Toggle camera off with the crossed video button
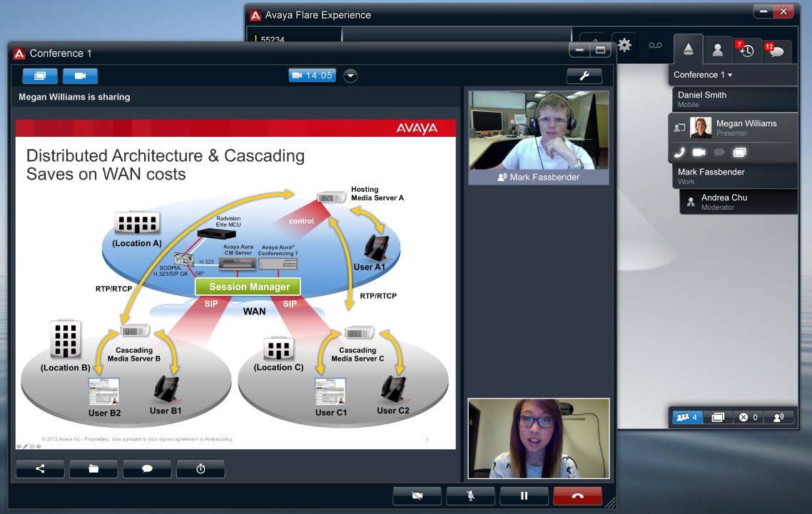 click(417, 496)
